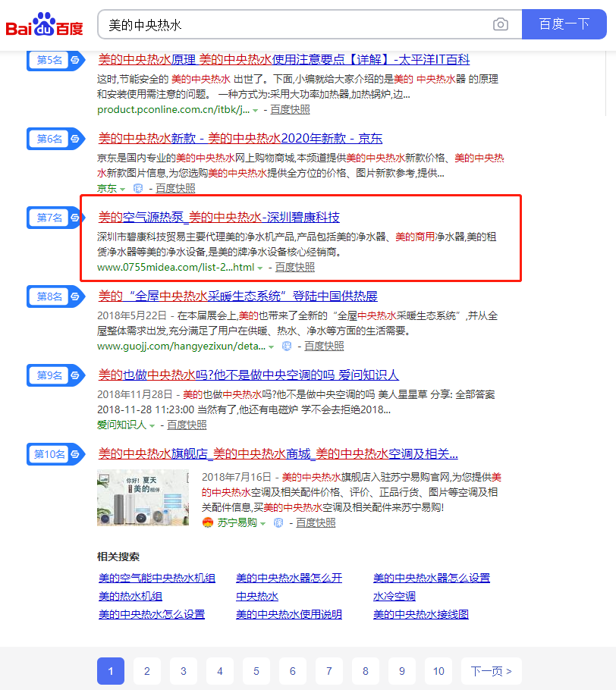Screen dimensions: 616x690
Task: Expand the dropdown arrow next to 京东
Action: tap(122, 190)
